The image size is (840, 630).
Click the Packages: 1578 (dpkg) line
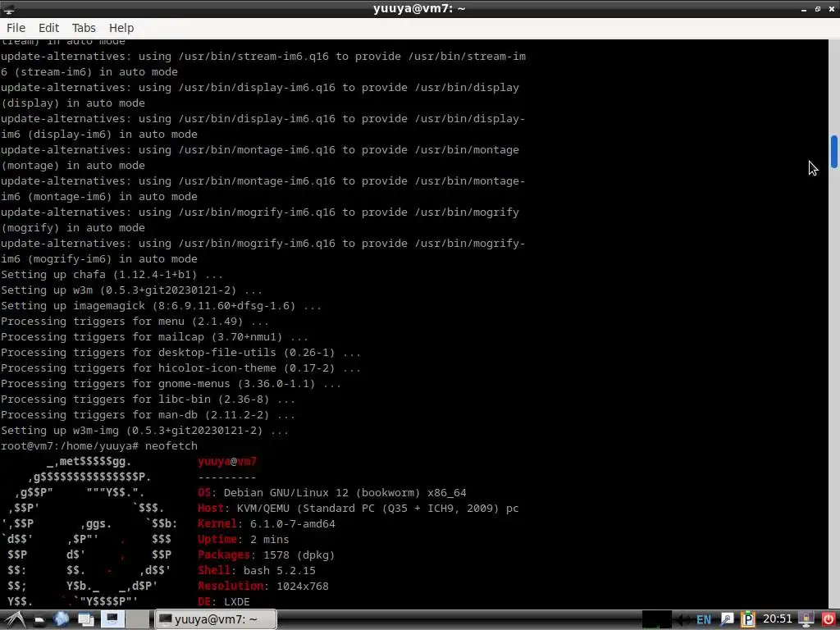(x=267, y=555)
